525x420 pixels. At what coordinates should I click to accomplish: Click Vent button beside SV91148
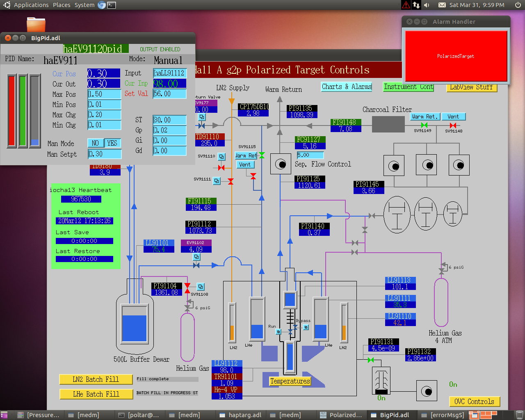[454, 116]
